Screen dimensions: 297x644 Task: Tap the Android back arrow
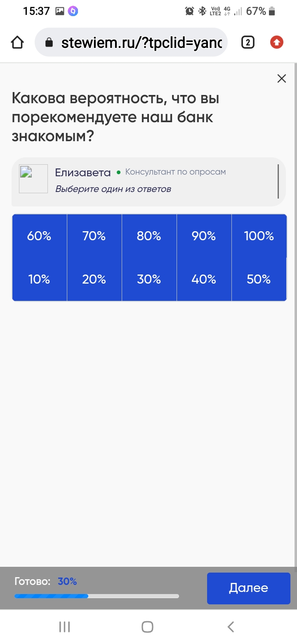[231, 627]
